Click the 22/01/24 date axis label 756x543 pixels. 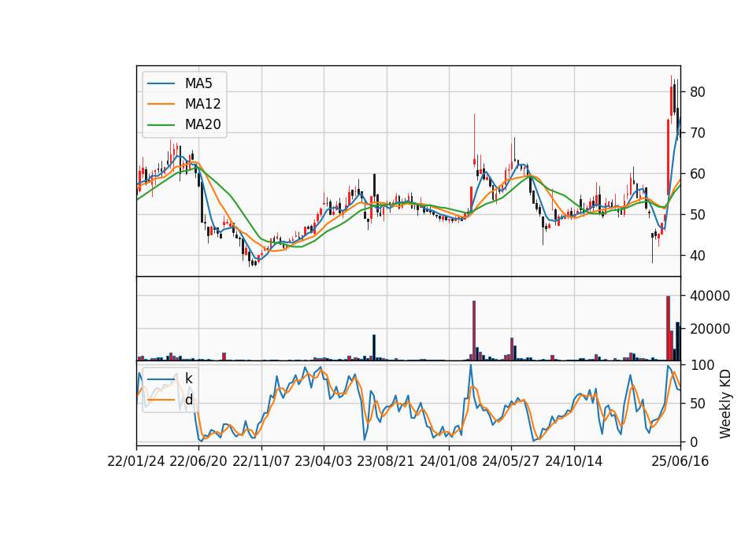click(136, 461)
